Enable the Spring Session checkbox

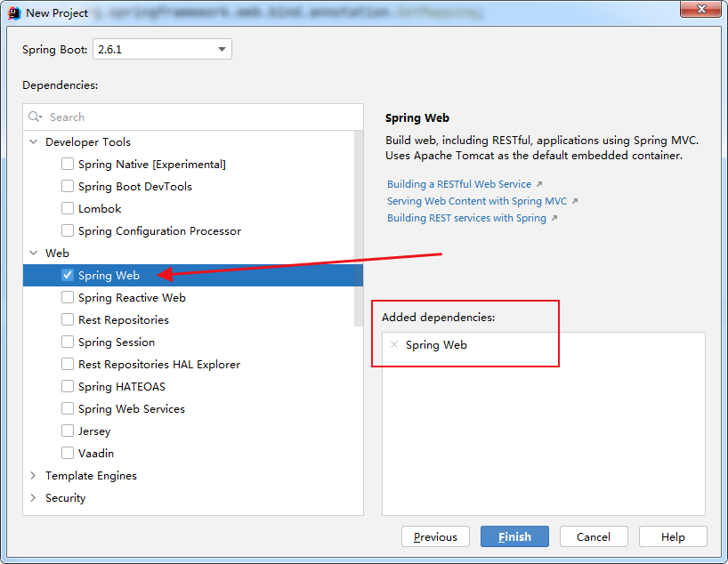[68, 342]
